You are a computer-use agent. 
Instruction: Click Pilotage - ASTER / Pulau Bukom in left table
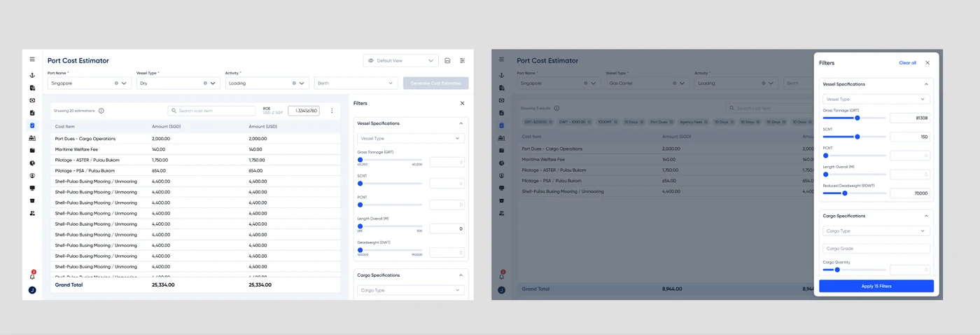84,160
